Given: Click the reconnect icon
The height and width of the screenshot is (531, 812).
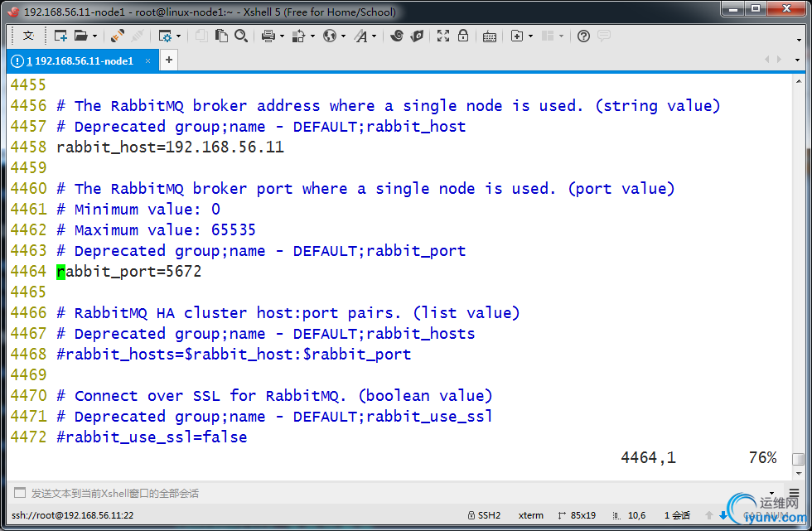Looking at the screenshot, I should pyautogui.click(x=118, y=36).
